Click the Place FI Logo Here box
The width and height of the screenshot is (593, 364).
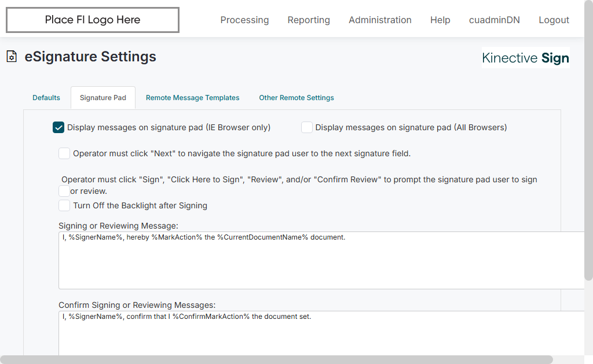93,20
